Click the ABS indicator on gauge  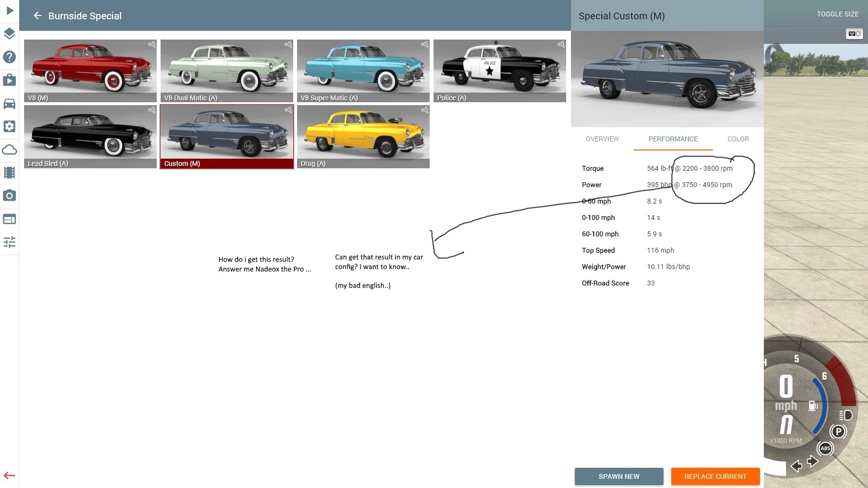(x=826, y=448)
